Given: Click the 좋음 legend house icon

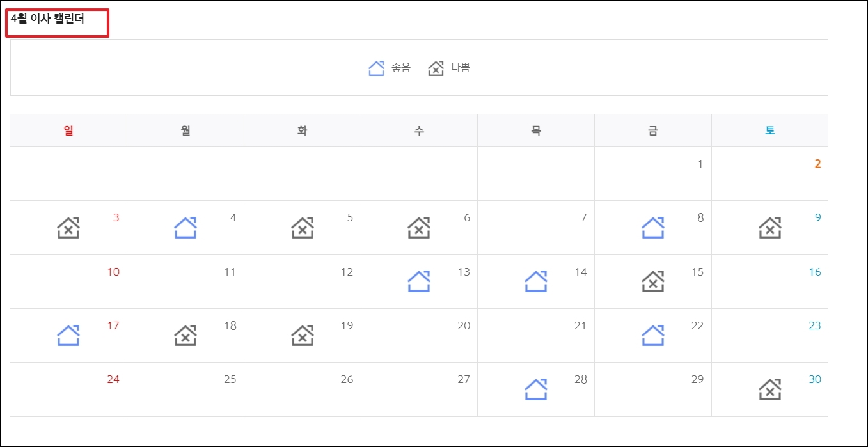Looking at the screenshot, I should [x=377, y=68].
